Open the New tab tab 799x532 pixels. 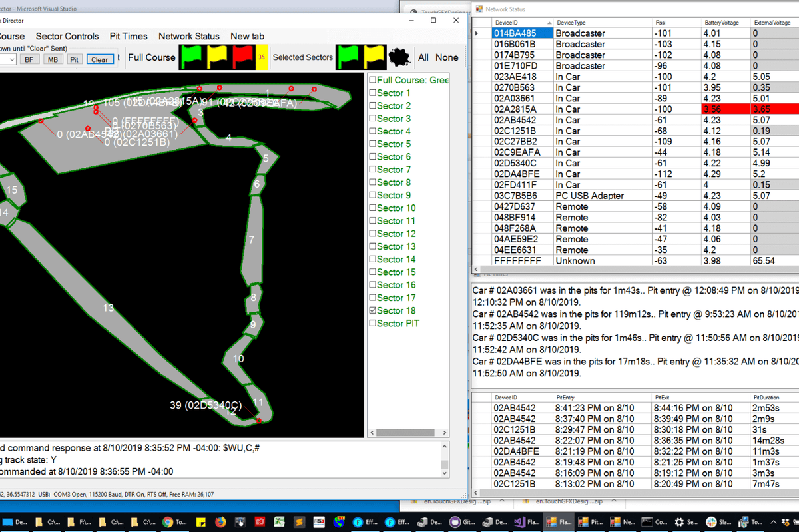coord(247,37)
